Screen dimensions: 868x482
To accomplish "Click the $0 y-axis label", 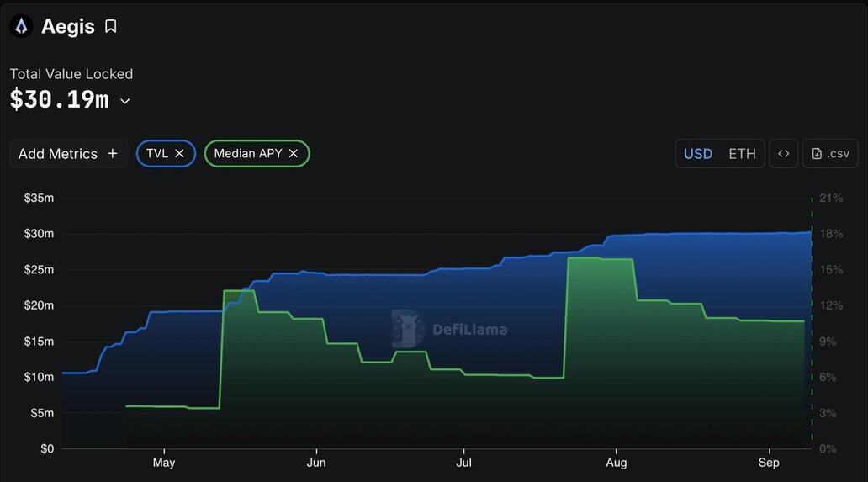I will coord(47,449).
